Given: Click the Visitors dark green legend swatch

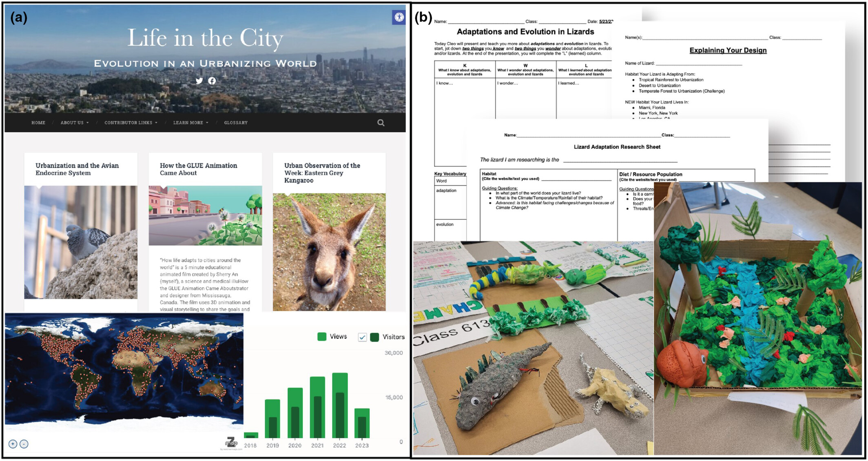Looking at the screenshot, I should click(x=374, y=337).
